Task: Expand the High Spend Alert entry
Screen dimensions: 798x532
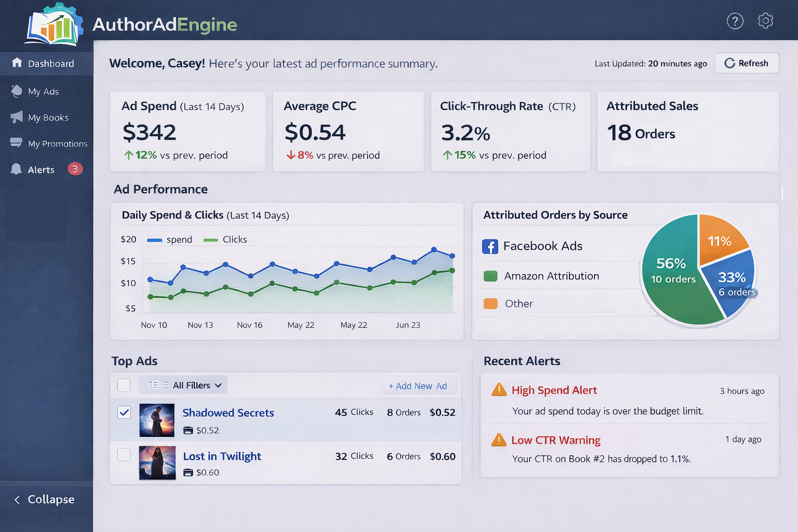Action: point(554,390)
